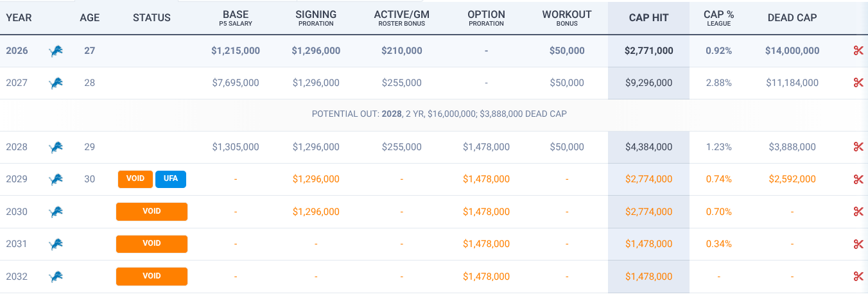Image resolution: width=868 pixels, height=308 pixels.
Task: Click the Lions team logo in 2026 row
Action: 56,51
